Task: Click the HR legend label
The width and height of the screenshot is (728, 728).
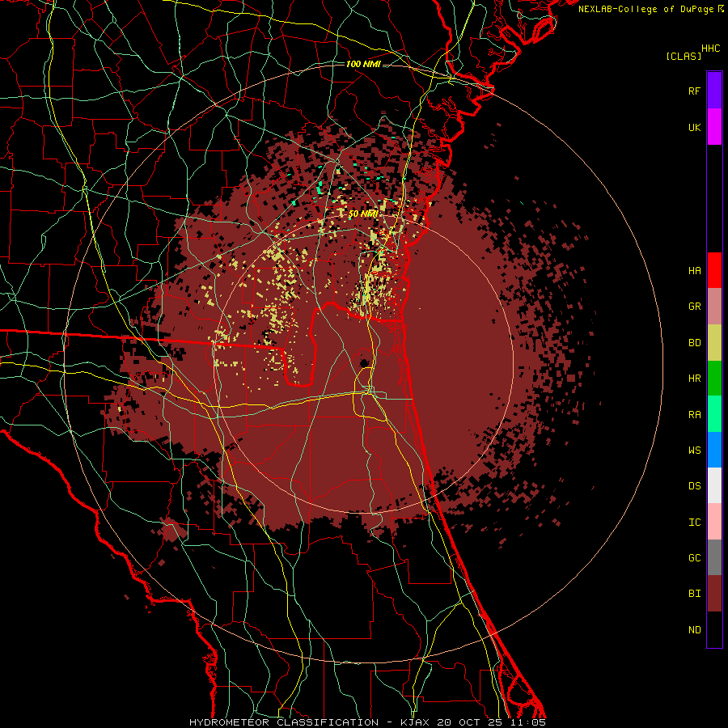Action: 694,379
